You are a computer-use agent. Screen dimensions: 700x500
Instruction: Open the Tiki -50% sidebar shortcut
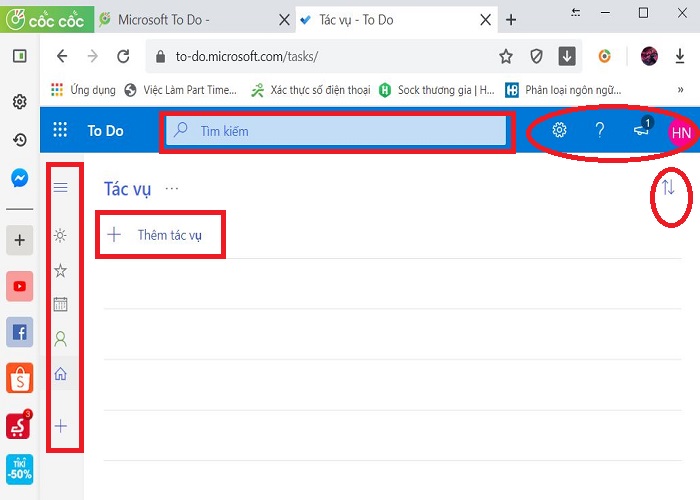tap(19, 470)
